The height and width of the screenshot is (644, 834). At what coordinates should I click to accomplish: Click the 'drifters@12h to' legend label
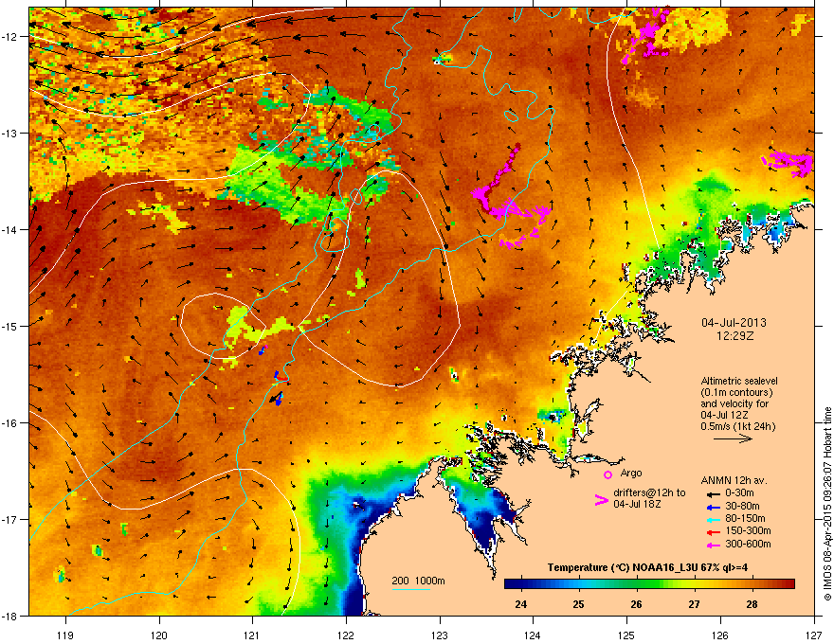[x=649, y=493]
